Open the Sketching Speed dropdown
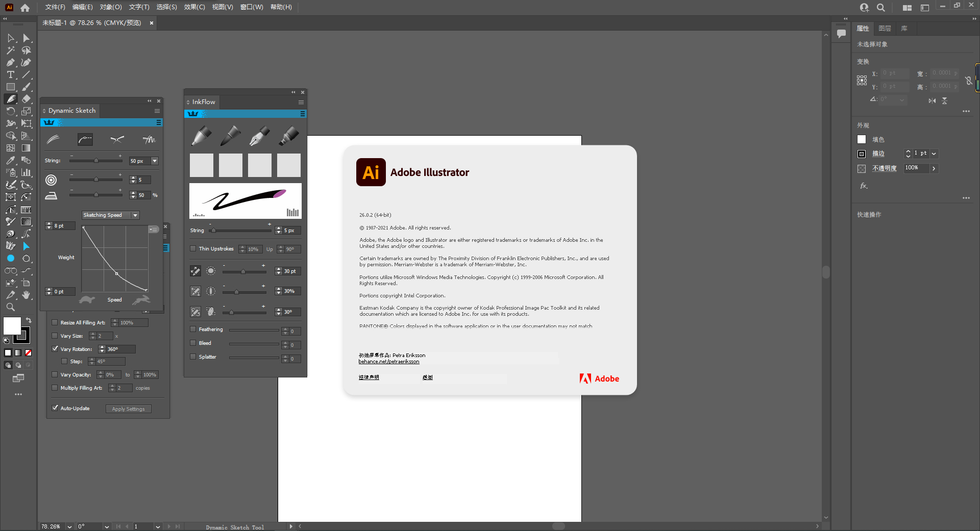Screen dimensions: 980x531 pyautogui.click(x=111, y=215)
